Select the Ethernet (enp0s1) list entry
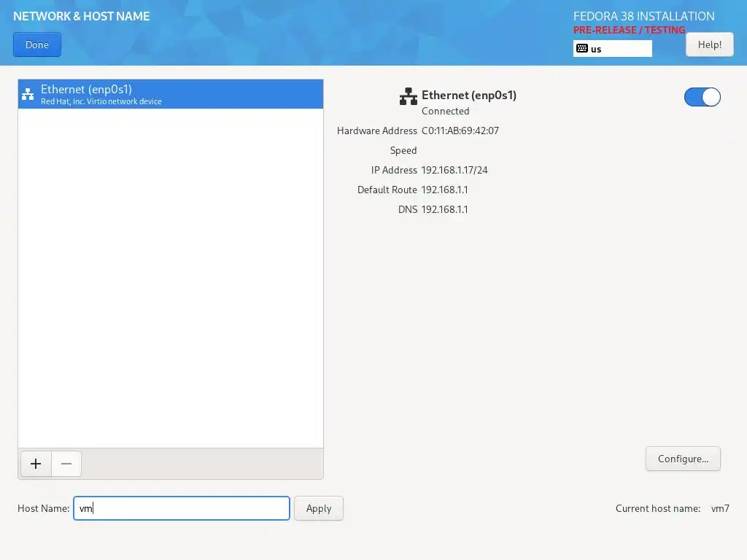This screenshot has width=747, height=560. 171,94
